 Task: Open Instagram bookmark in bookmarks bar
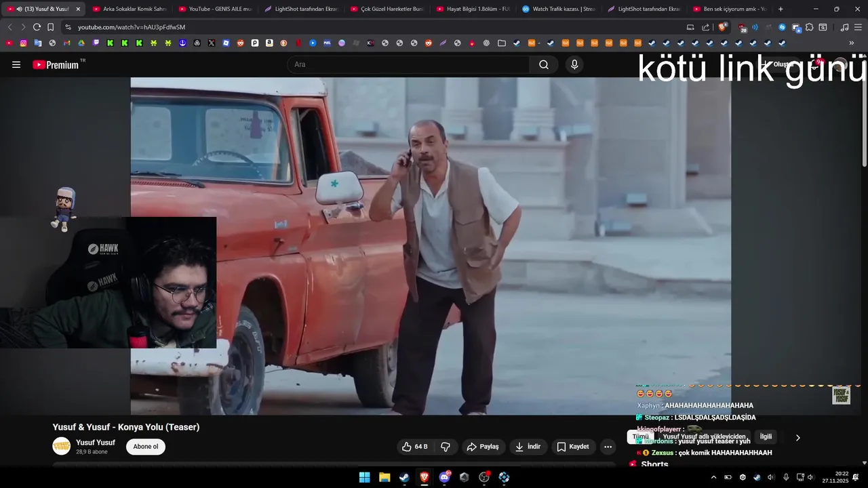(x=23, y=43)
